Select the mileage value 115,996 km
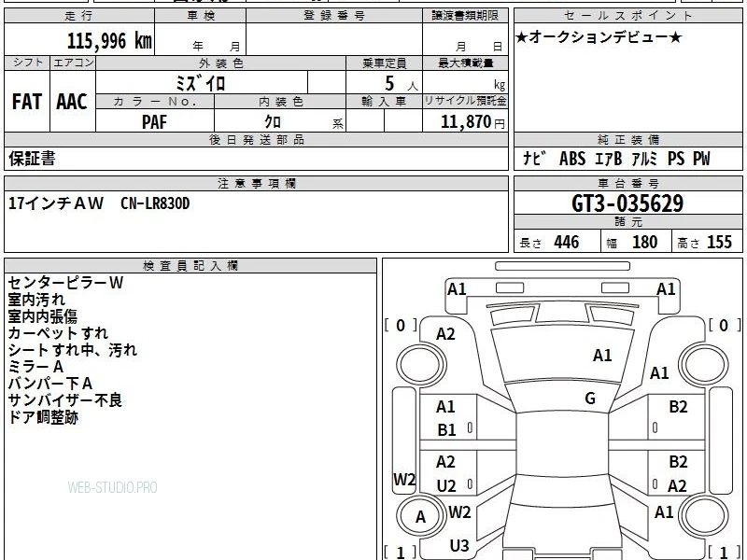747x560 pixels. click(109, 40)
